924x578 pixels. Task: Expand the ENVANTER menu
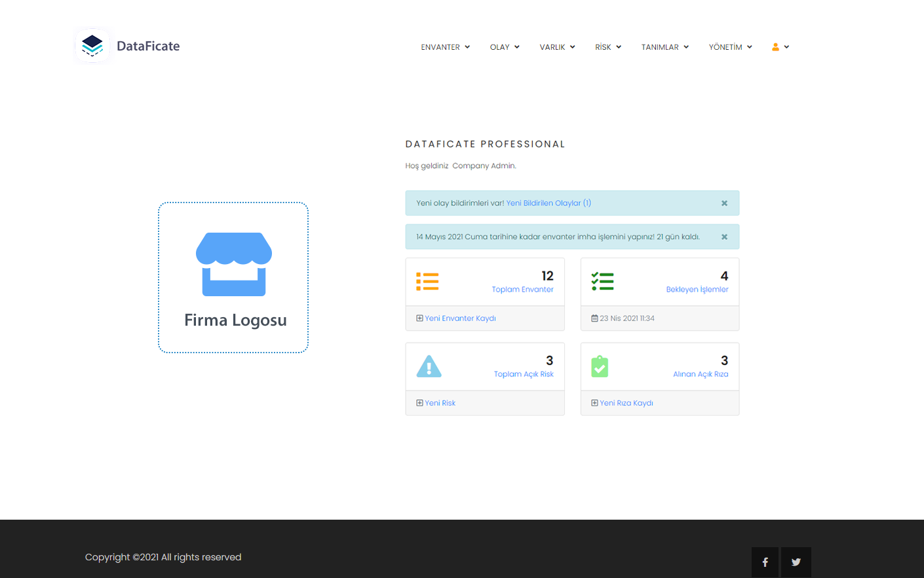[x=446, y=47]
